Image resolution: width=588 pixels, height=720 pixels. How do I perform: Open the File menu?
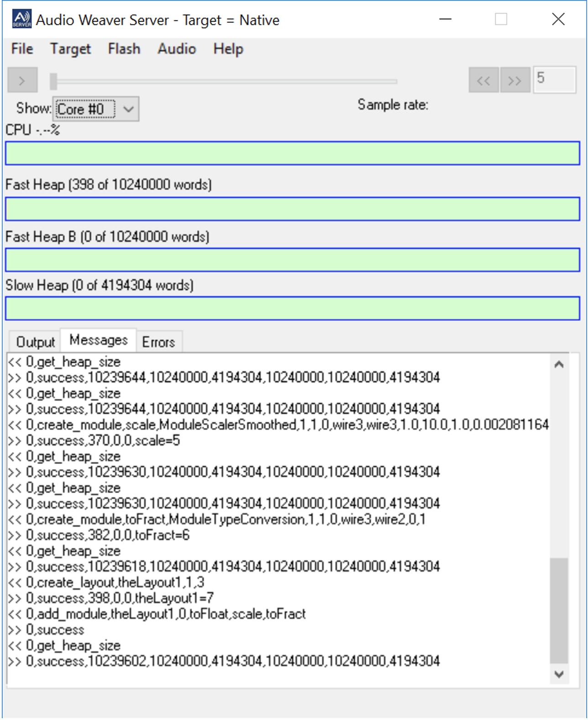(x=22, y=49)
